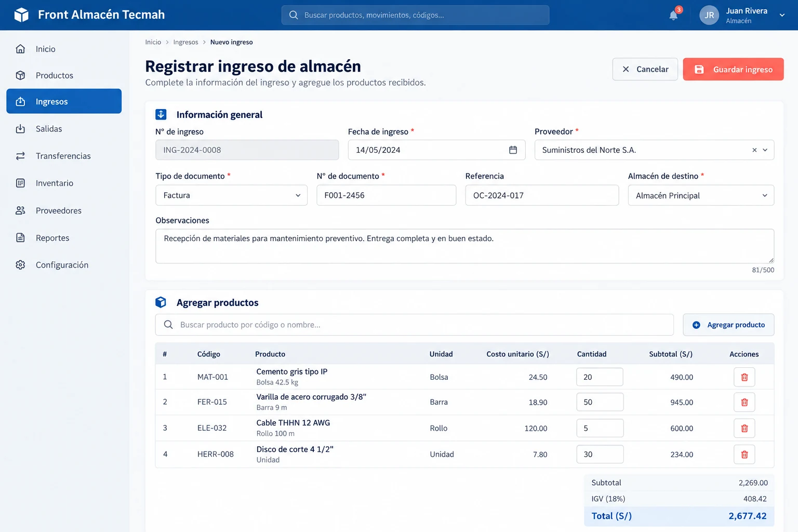This screenshot has width=798, height=532.
Task: Open Salidas in the sidebar
Action: 64,129
